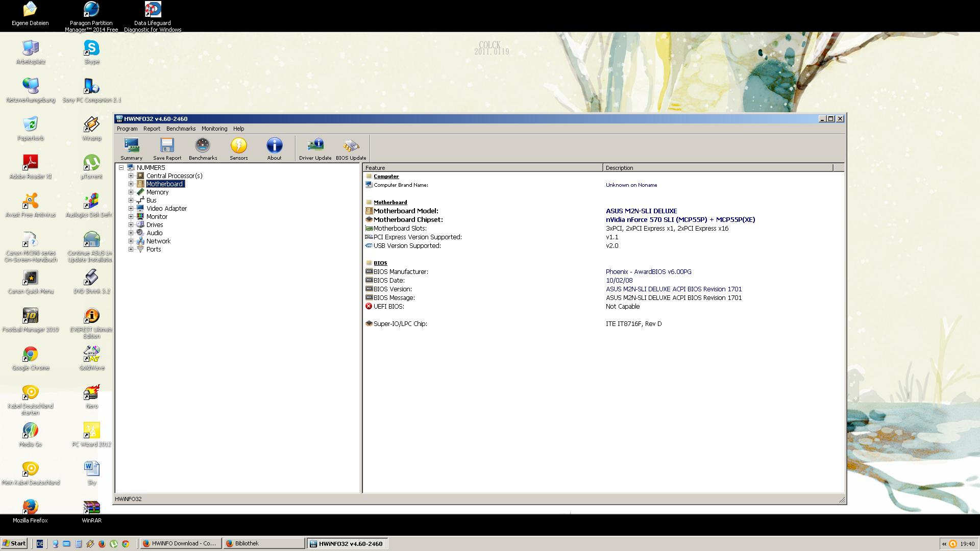Click the Description column header

718,167
